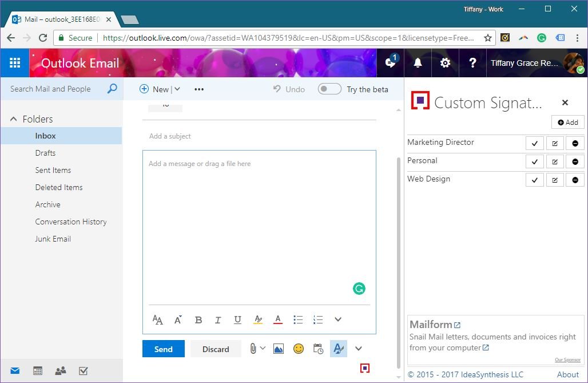Open the Outlook settings gear
Image resolution: width=588 pixels, height=383 pixels.
pyautogui.click(x=445, y=63)
